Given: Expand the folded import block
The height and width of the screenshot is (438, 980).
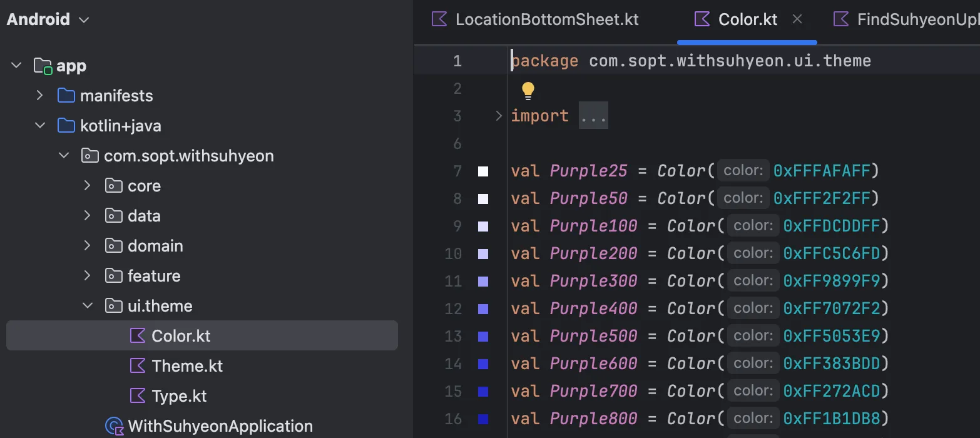Looking at the screenshot, I should (499, 116).
